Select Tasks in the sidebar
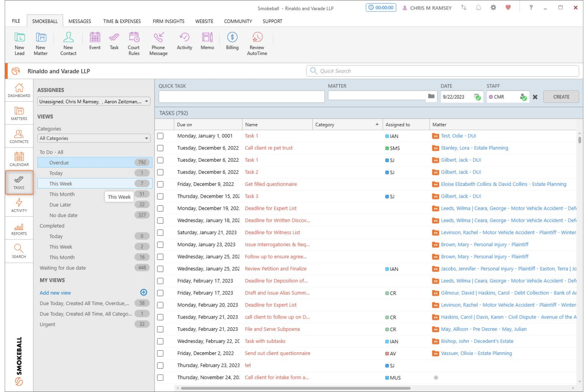The height and width of the screenshot is (392, 588). click(x=19, y=183)
